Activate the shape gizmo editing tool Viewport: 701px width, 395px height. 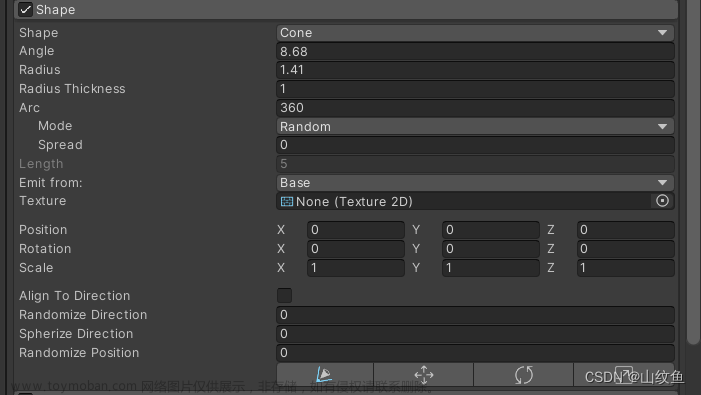(x=325, y=374)
